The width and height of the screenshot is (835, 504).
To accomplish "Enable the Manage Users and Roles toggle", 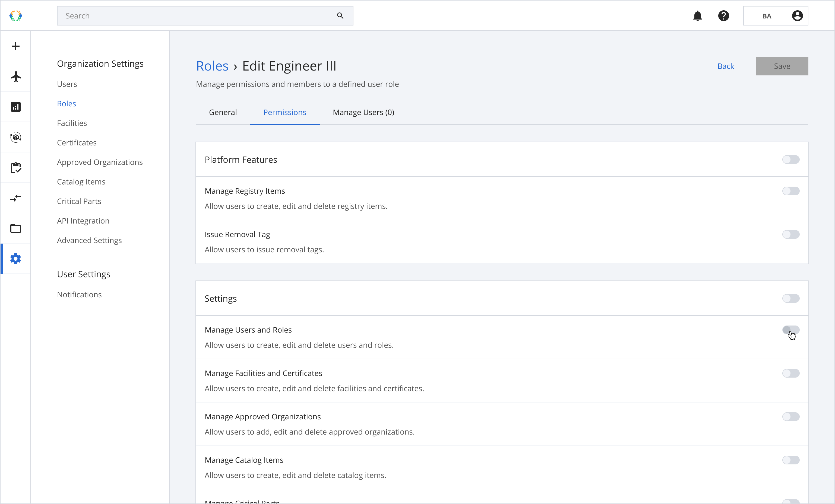I will [790, 330].
